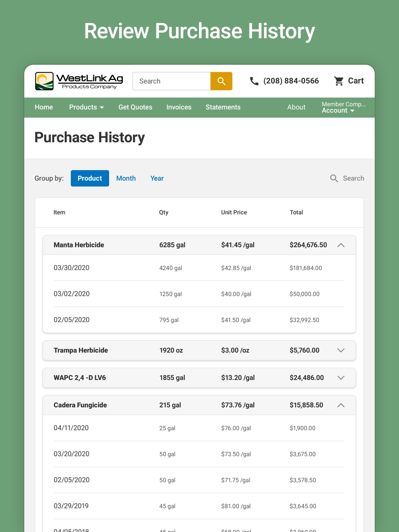Screen dimensions: 399x532
Task: Click the 1920 oz quantity
Action: click(171, 350)
